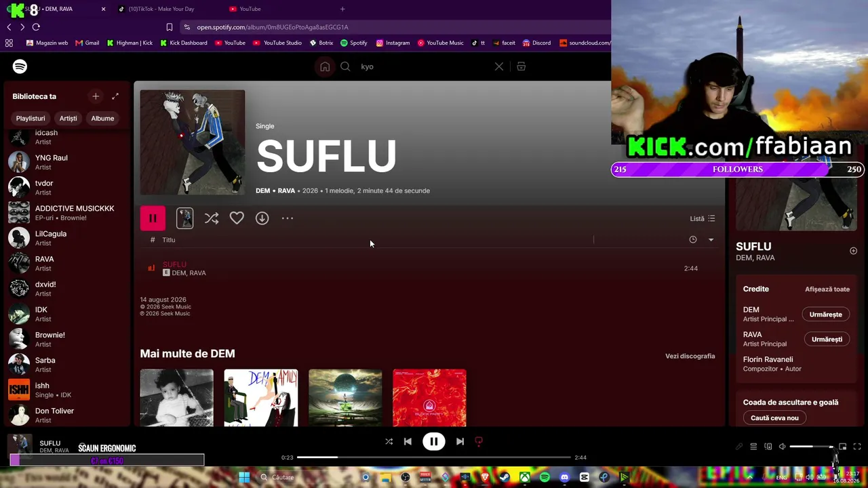868x488 pixels.
Task: Toggle shuffle in the bottom player bar
Action: 389,441
